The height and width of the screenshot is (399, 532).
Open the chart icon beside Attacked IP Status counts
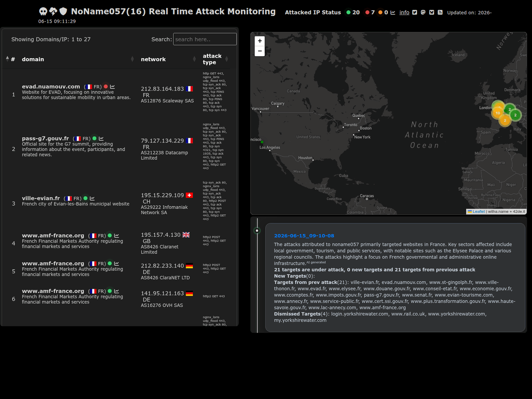pyautogui.click(x=393, y=12)
